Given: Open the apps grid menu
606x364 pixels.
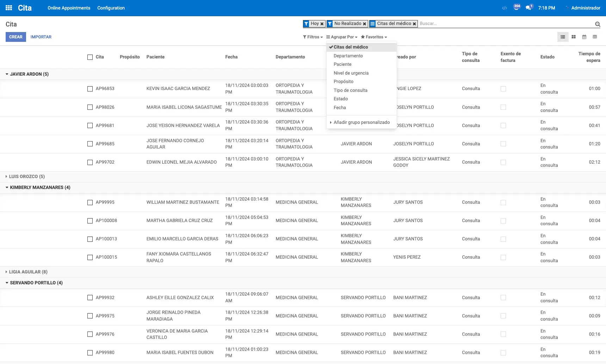Looking at the screenshot, I should click(x=9, y=8).
